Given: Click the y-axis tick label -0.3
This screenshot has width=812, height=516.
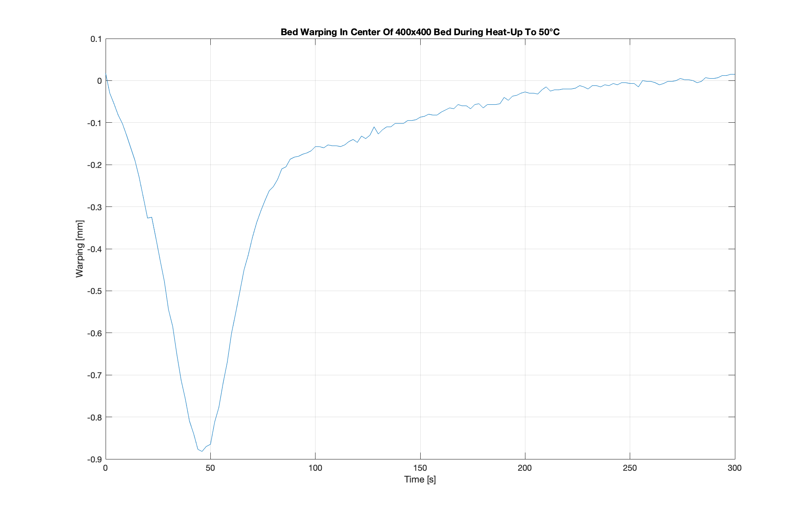Looking at the screenshot, I should 94,207.
